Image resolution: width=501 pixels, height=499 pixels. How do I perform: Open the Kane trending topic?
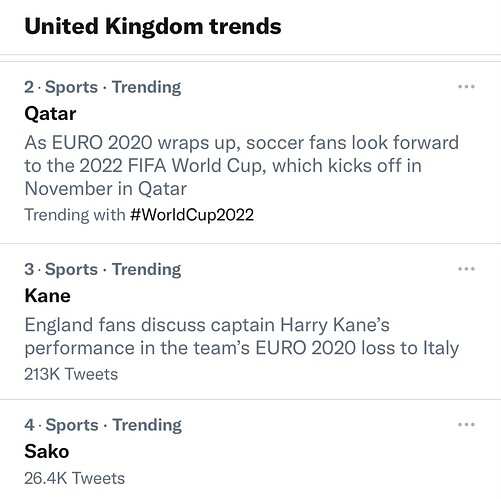[48, 296]
